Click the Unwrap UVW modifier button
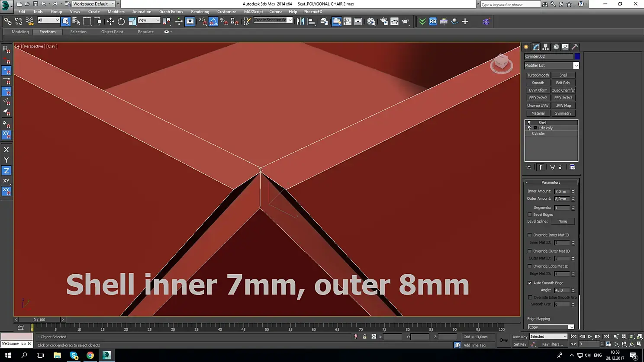 (x=538, y=106)
